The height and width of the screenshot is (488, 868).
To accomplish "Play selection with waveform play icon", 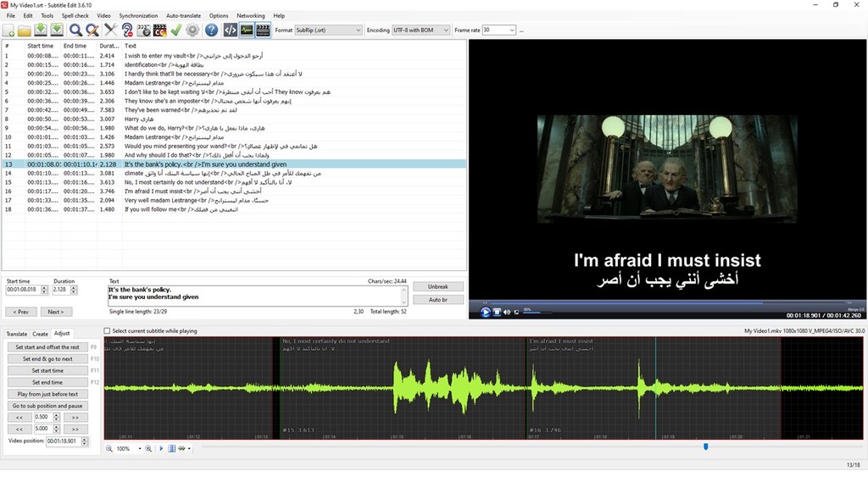I will click(x=161, y=449).
